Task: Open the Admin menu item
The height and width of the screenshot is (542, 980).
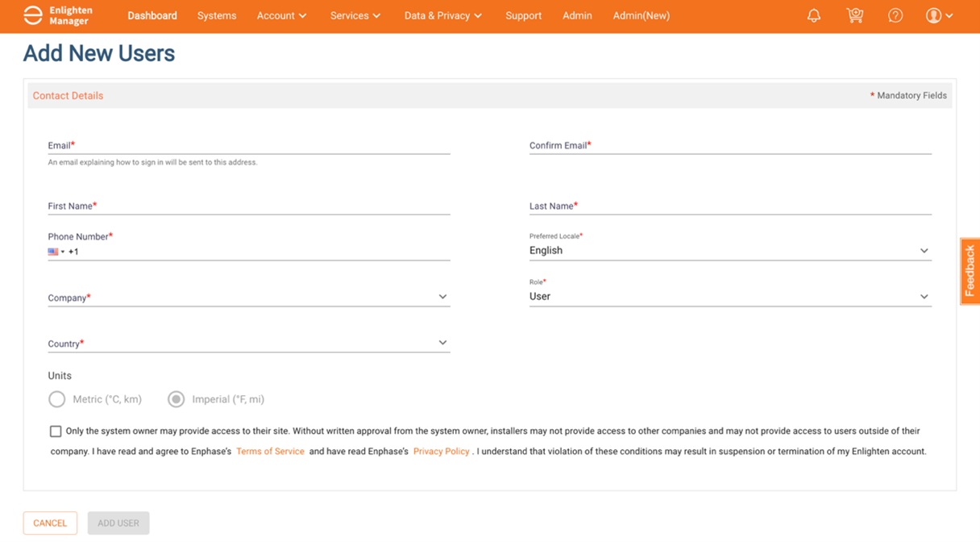Action: (577, 15)
